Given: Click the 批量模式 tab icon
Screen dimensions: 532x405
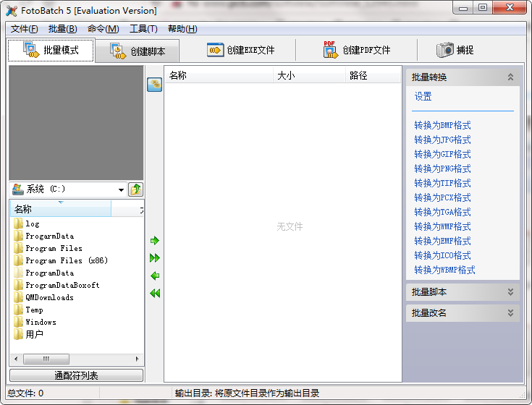Looking at the screenshot, I should (31, 50).
